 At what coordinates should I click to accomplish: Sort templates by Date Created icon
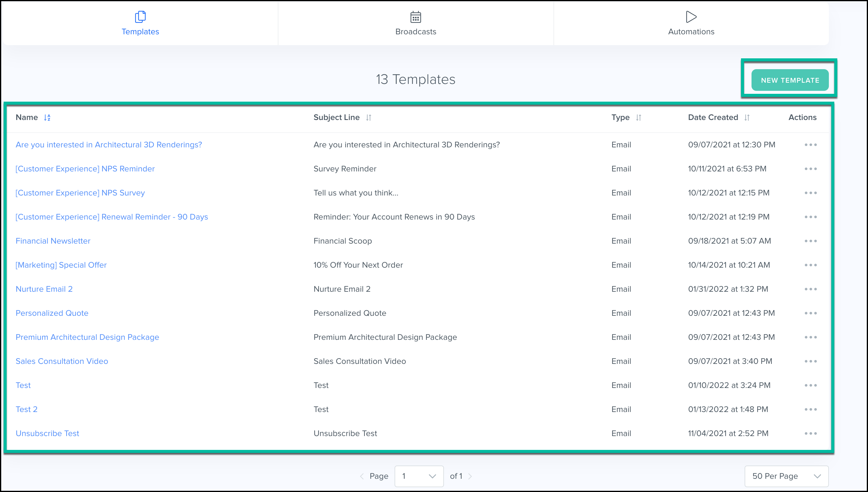747,117
